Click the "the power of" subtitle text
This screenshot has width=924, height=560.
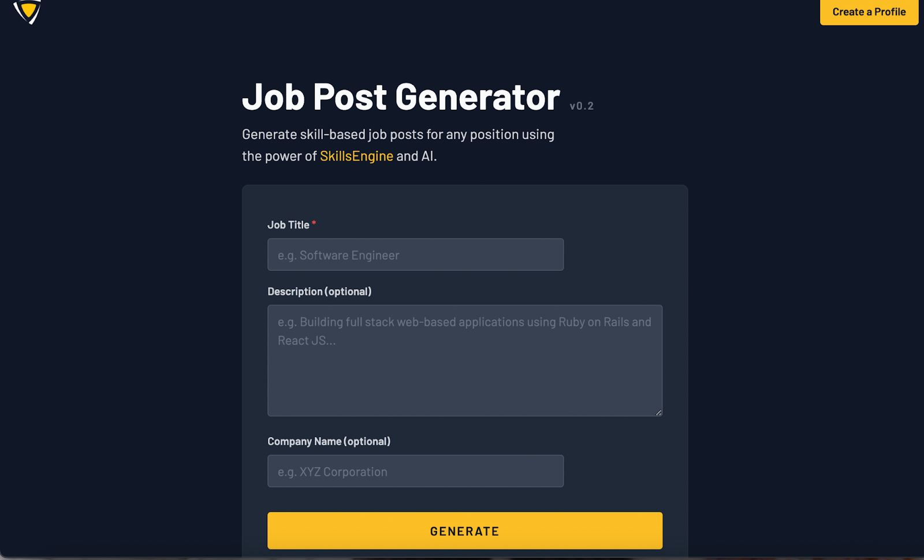click(279, 156)
